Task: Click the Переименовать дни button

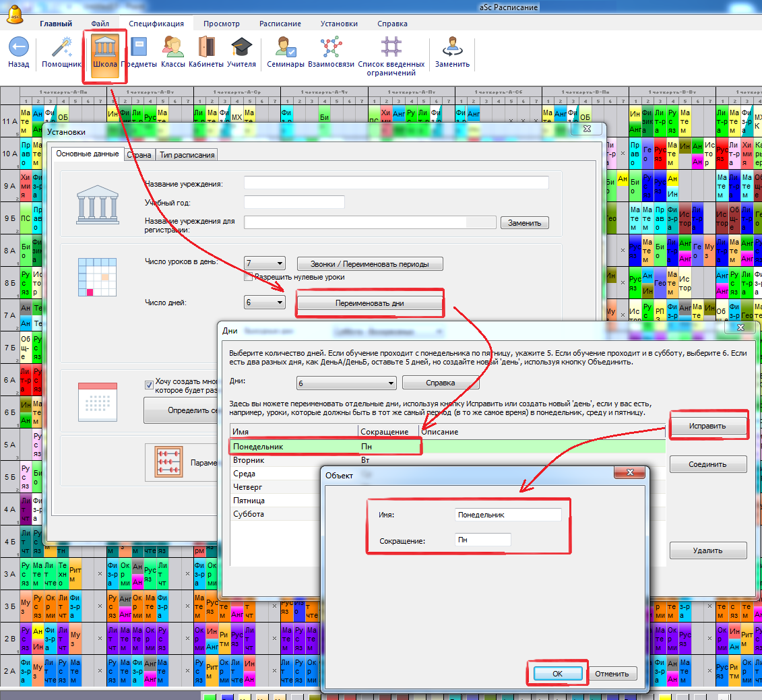Action: pyautogui.click(x=369, y=303)
